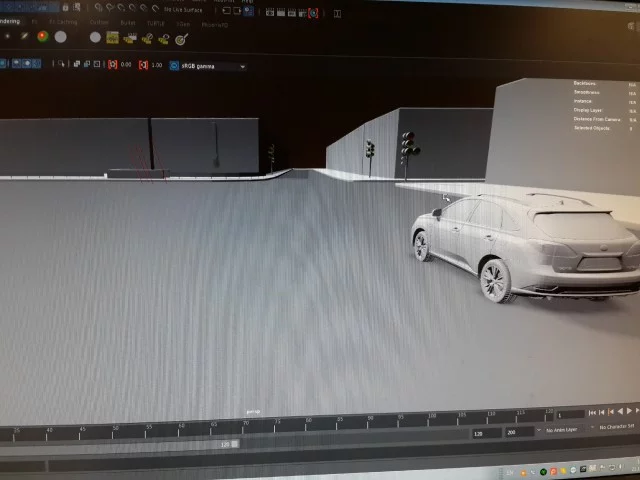Open render settings clapperboard icon
The height and width of the screenshot is (480, 640).
click(x=302, y=13)
